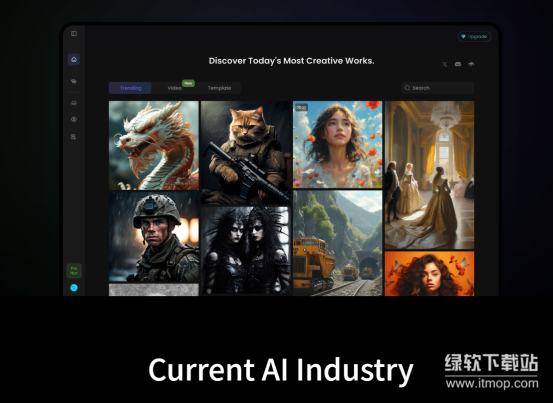
Task: Open the armed orange cat thumbnail
Action: coord(246,153)
